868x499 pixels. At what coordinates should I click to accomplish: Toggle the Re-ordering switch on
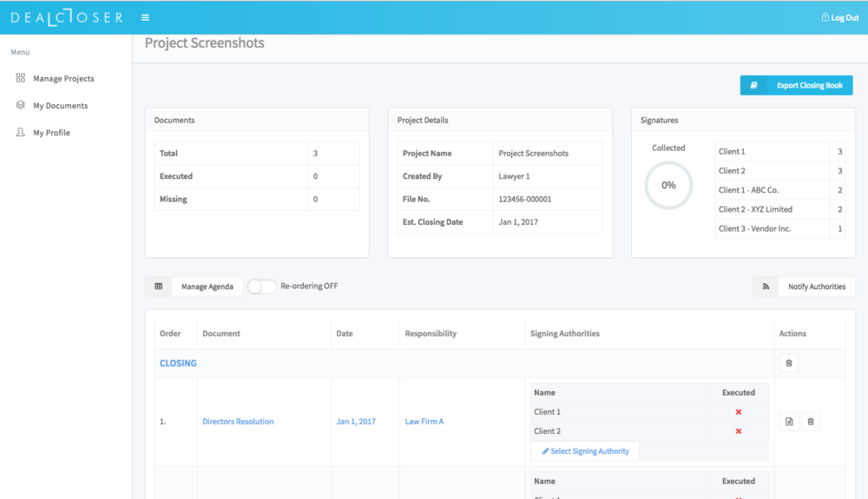click(x=261, y=286)
